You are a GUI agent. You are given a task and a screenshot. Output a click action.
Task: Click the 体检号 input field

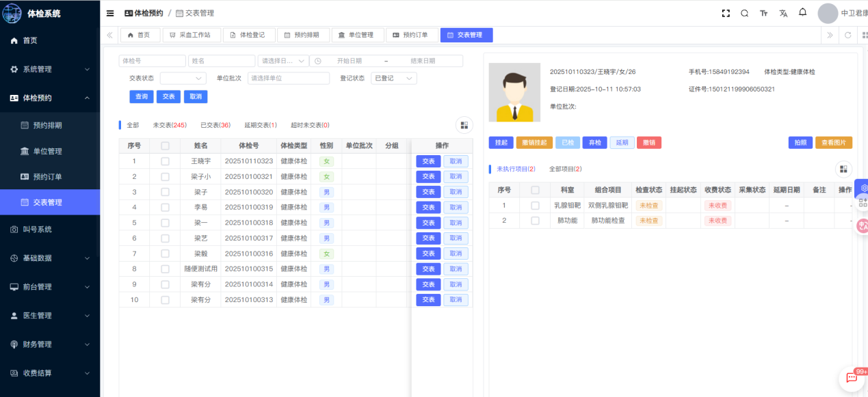coord(152,61)
